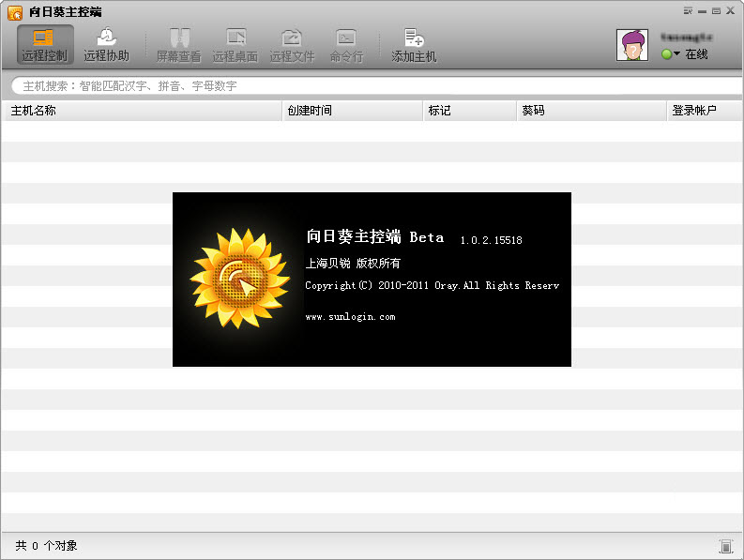Screen dimensions: 744x560
Task: Click the www.sunlogin.com link on splash
Action: (350, 317)
